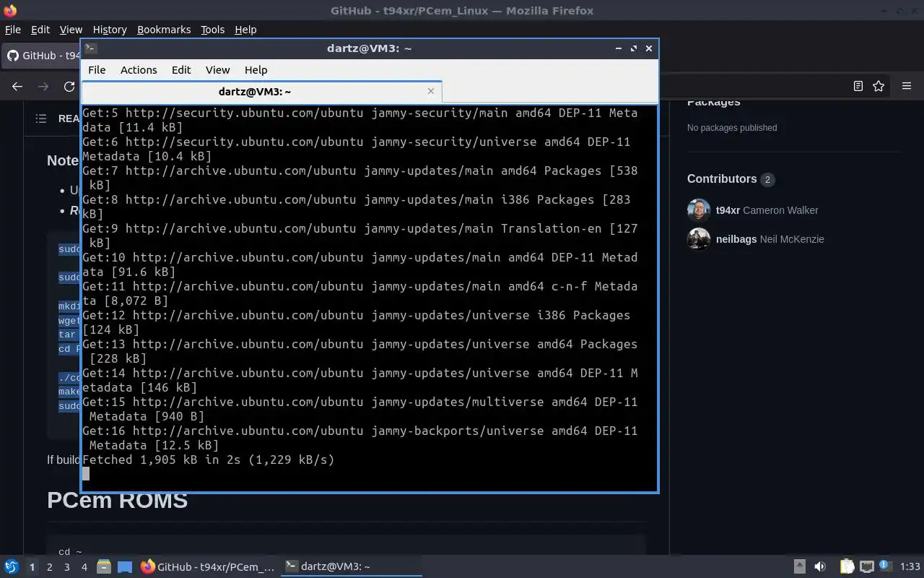Click the show desktop taskbar icon
Image resolution: width=924 pixels, height=578 pixels.
(x=125, y=567)
